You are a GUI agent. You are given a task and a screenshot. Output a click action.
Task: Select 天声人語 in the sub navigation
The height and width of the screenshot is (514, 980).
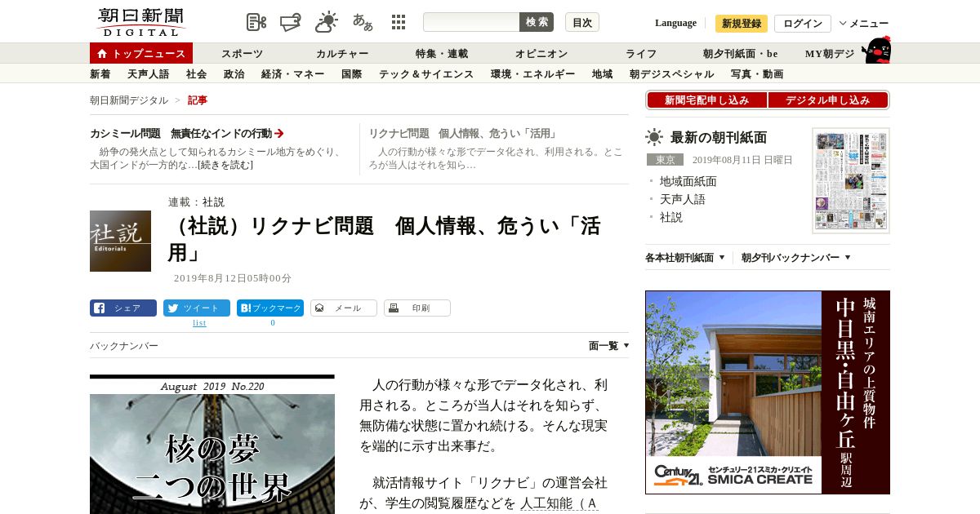(149, 74)
